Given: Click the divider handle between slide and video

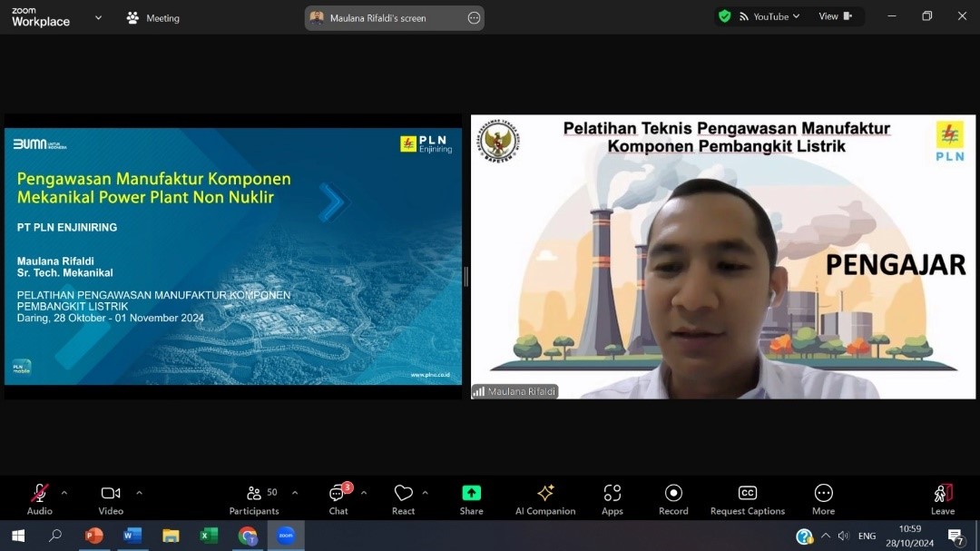Looking at the screenshot, I should [466, 276].
